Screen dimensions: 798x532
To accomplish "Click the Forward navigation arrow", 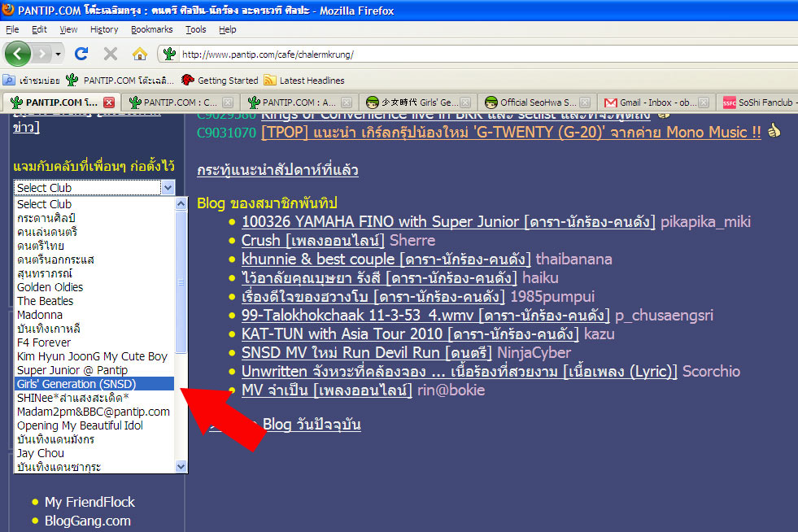I will [x=42, y=54].
